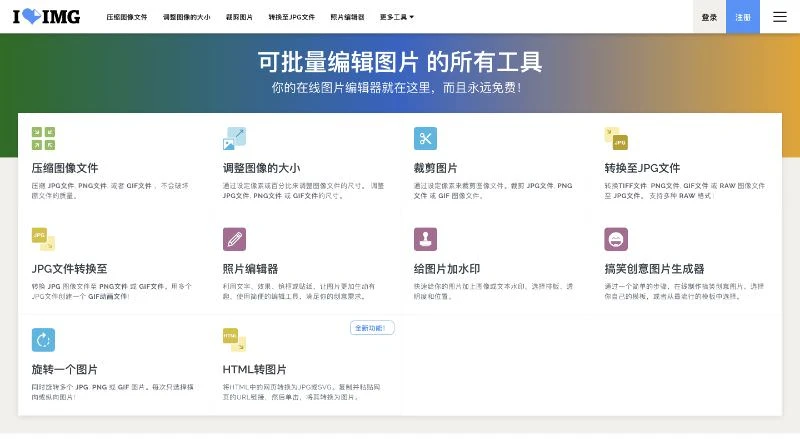Click the 照片编辑器 pencil icon
Image resolution: width=800 pixels, height=439 pixels.
pyautogui.click(x=234, y=239)
